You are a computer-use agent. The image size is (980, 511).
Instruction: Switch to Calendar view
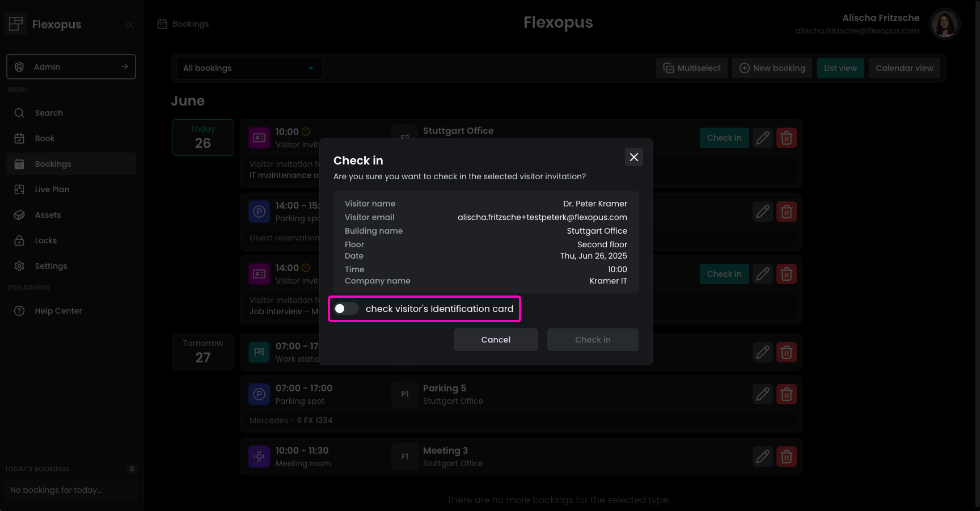click(904, 68)
